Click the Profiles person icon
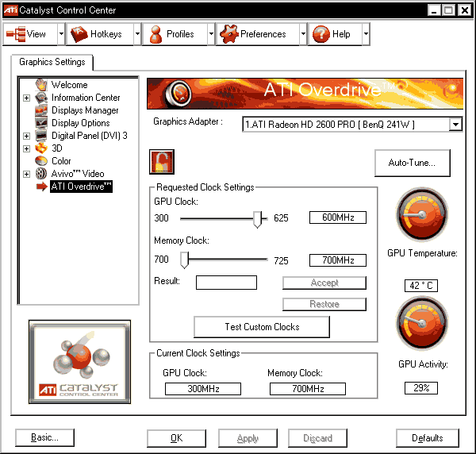The width and height of the screenshot is (476, 454). click(x=155, y=34)
